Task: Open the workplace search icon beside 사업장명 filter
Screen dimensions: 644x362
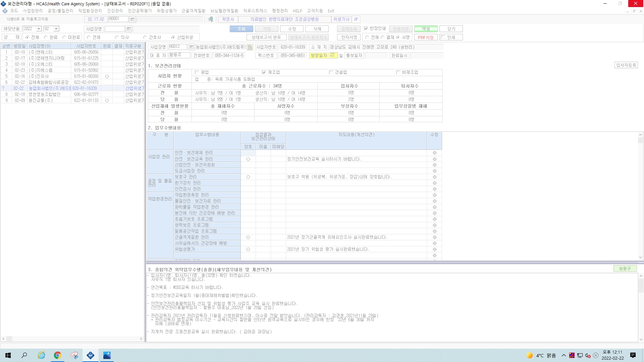Action: [129, 29]
